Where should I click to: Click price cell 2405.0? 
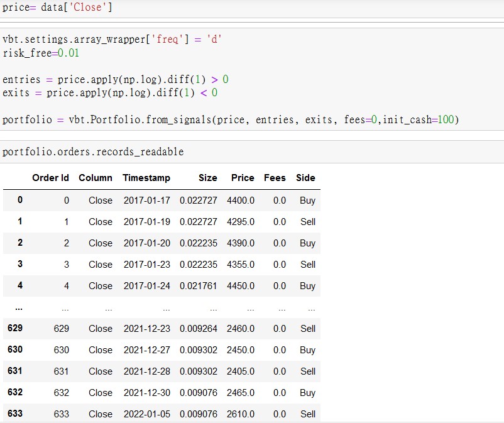pos(241,371)
